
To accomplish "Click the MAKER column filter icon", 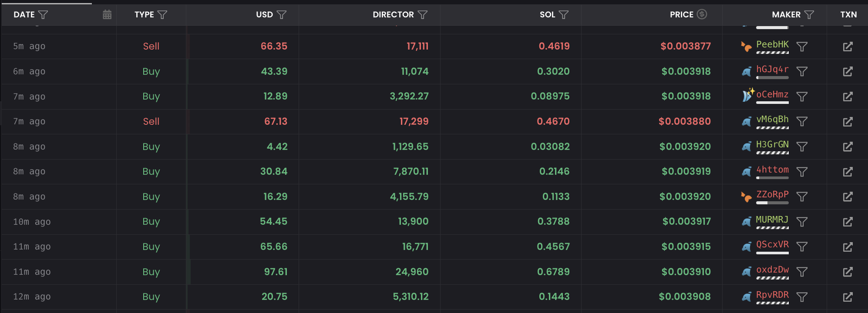I will [809, 15].
